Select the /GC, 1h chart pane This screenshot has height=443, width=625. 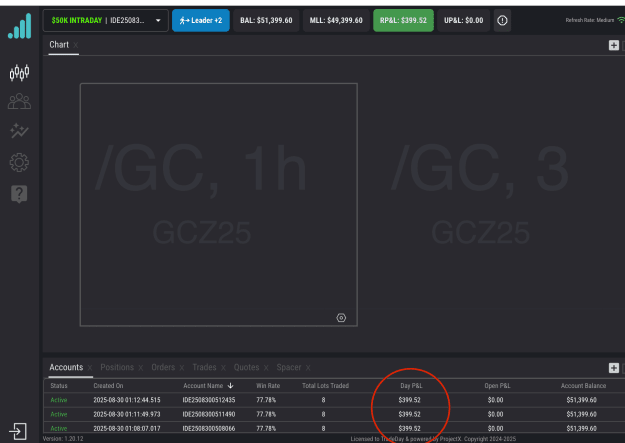coord(218,205)
